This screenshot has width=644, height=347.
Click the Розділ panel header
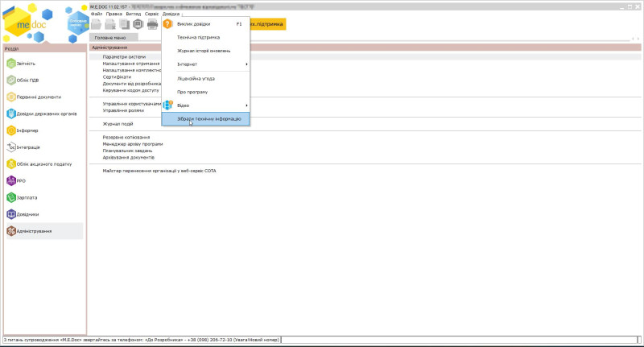tap(45, 48)
